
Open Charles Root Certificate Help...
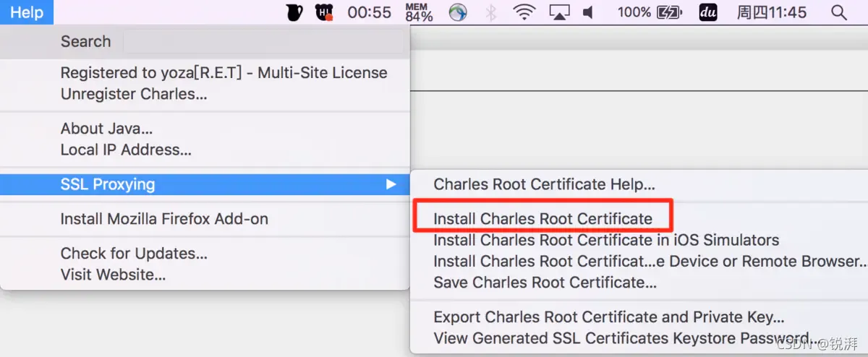[x=545, y=184]
